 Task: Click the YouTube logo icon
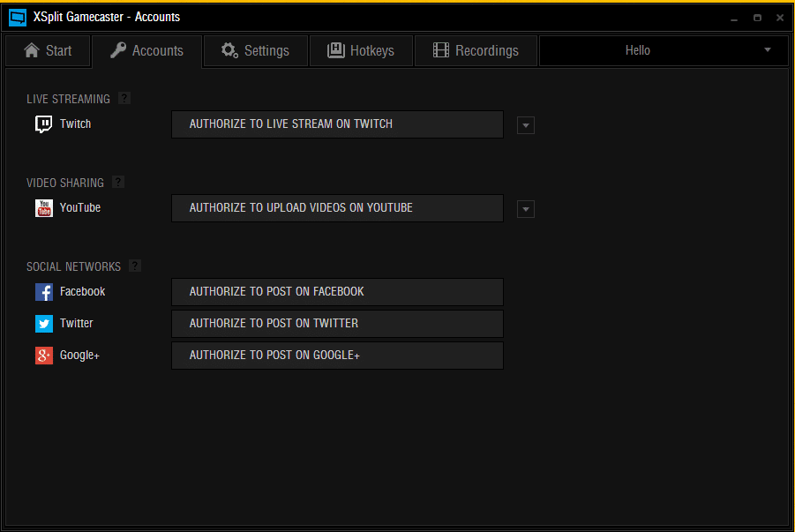pos(44,208)
